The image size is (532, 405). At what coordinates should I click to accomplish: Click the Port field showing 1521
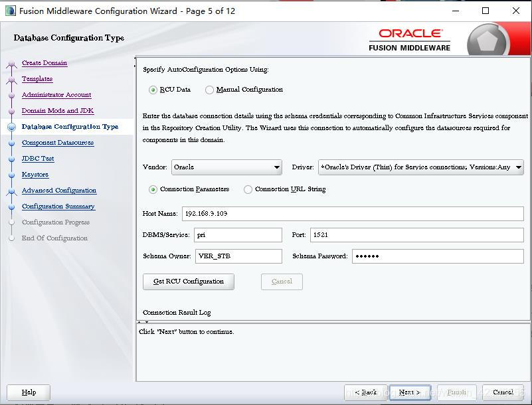point(416,235)
